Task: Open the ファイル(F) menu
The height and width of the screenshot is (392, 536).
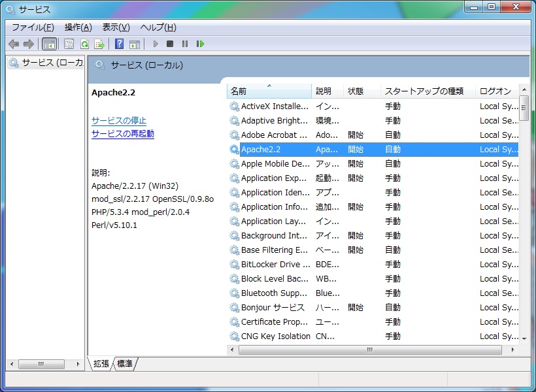Action: [x=33, y=27]
